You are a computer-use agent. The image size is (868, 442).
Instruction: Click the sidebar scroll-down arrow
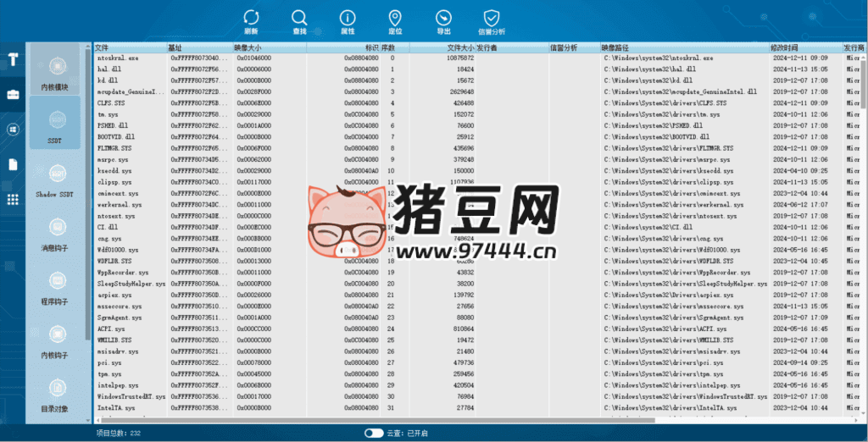click(87, 421)
